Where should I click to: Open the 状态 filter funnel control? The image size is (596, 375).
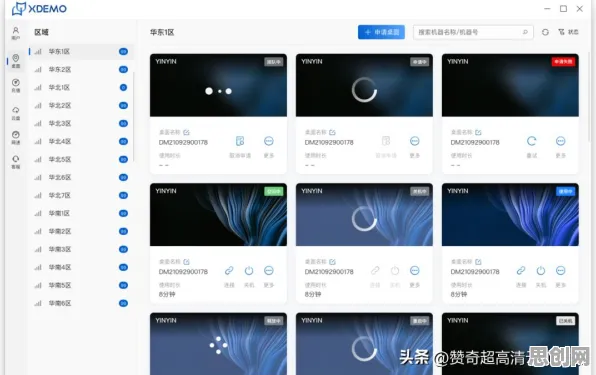(568, 32)
